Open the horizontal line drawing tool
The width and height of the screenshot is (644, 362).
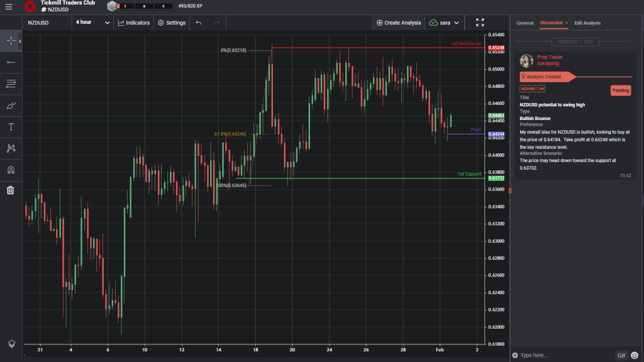point(10,62)
